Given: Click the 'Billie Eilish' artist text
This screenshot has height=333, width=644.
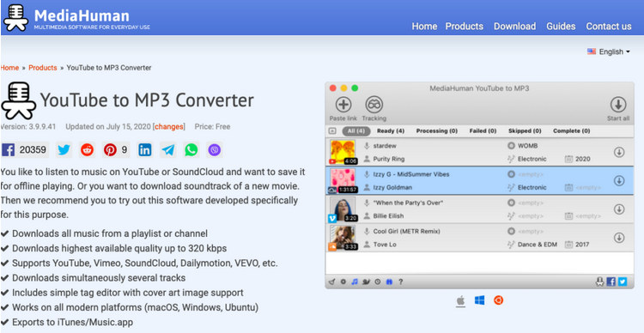Looking at the screenshot, I should pyautogui.click(x=388, y=216).
